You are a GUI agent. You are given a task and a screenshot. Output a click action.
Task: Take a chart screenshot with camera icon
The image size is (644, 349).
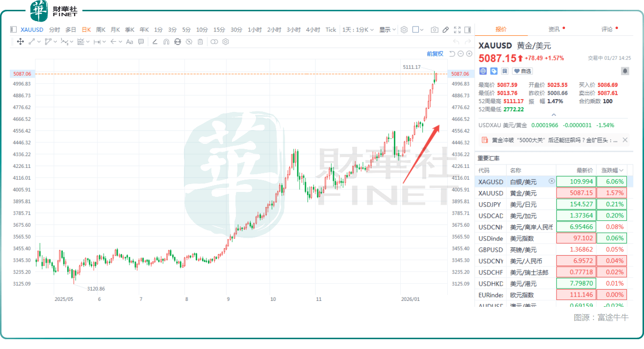pos(434,29)
